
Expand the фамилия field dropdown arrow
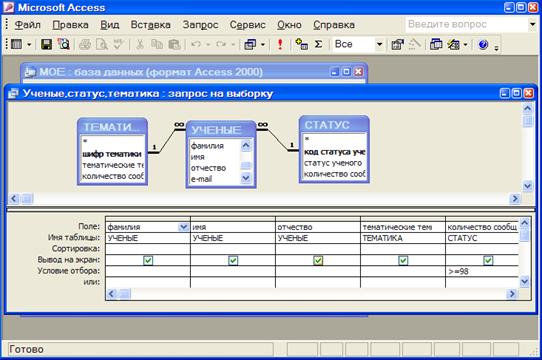(x=183, y=227)
